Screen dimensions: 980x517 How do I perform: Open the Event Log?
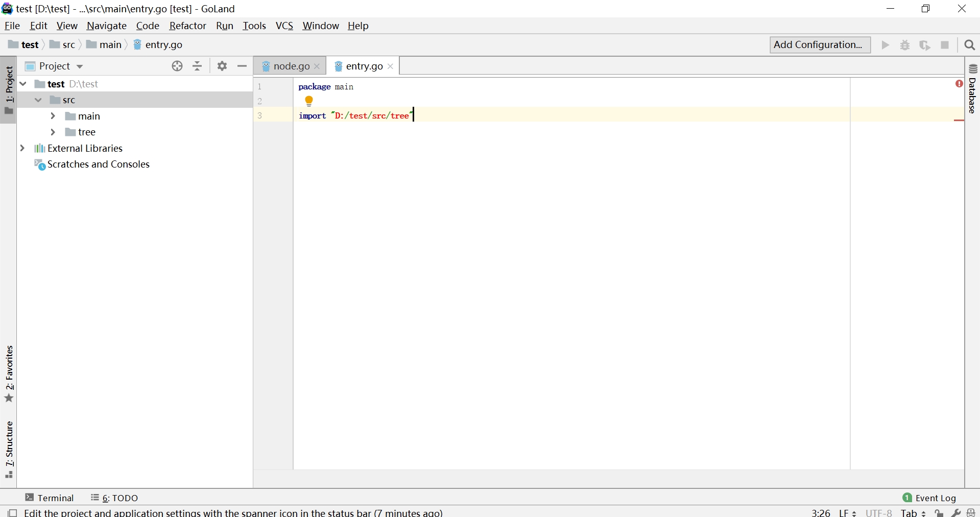point(929,498)
